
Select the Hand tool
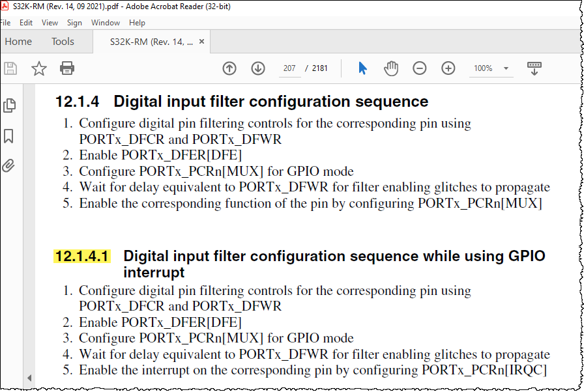point(392,68)
